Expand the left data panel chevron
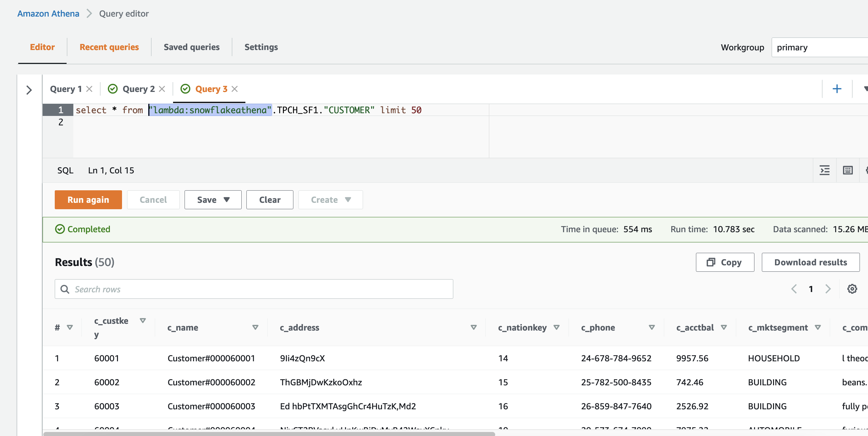868x436 pixels. (29, 90)
